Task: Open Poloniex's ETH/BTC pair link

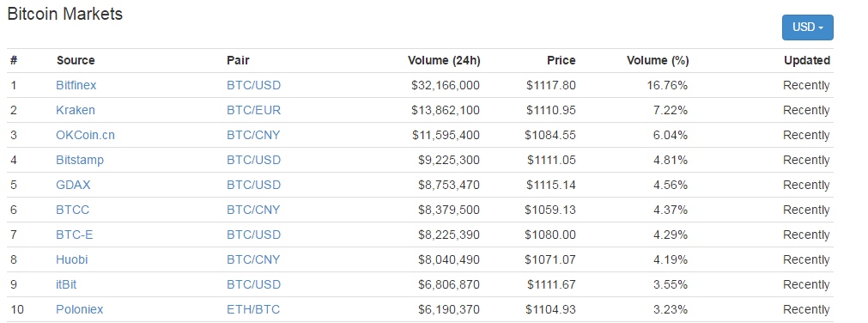Action: 253,310
